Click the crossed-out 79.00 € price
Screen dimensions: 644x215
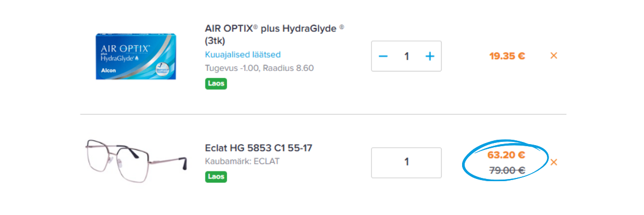point(507,170)
